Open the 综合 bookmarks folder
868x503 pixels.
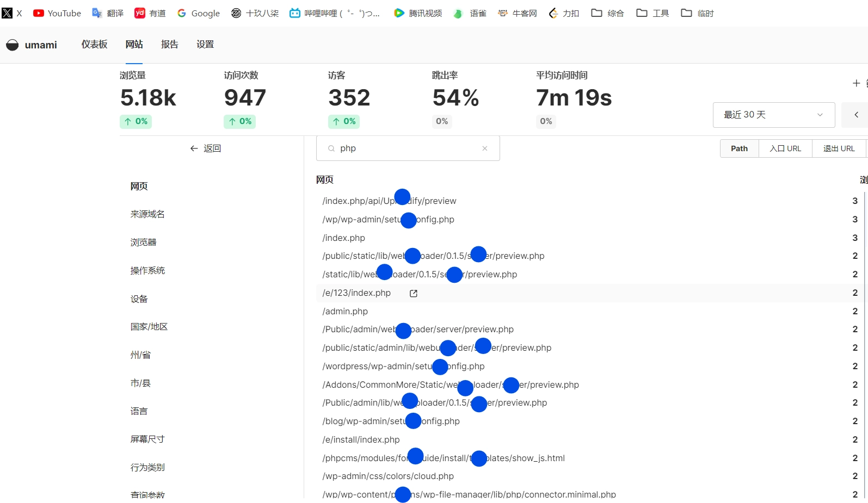click(x=608, y=13)
